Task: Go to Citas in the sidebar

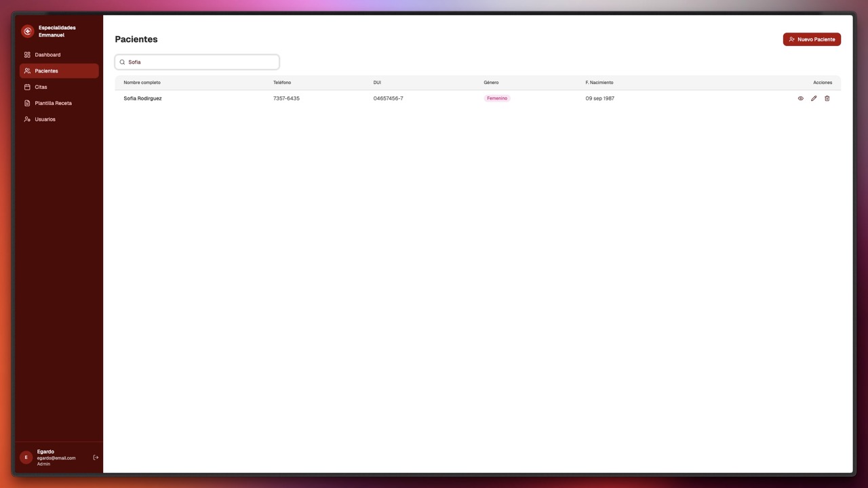Action: [x=41, y=87]
